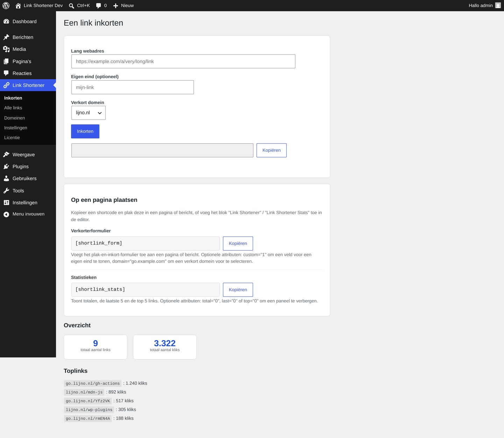The width and height of the screenshot is (504, 438).
Task: Click the lijno.nl/mdn-js top link
Action: (84, 392)
